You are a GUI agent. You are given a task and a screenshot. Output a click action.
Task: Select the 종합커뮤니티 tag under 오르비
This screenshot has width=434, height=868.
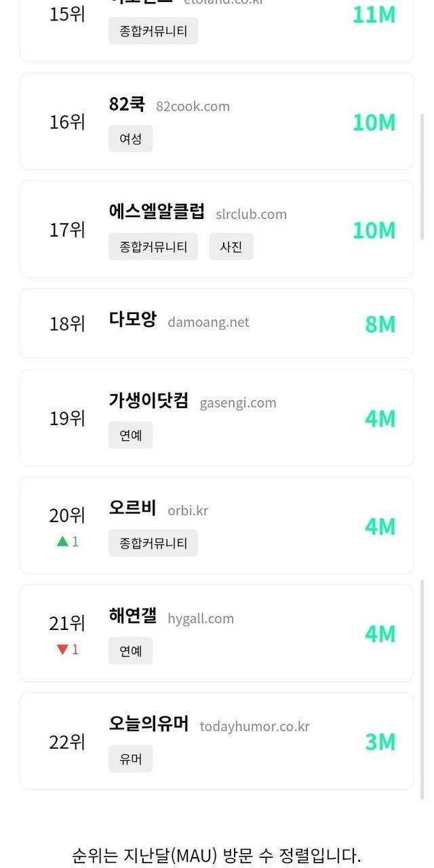click(x=153, y=543)
